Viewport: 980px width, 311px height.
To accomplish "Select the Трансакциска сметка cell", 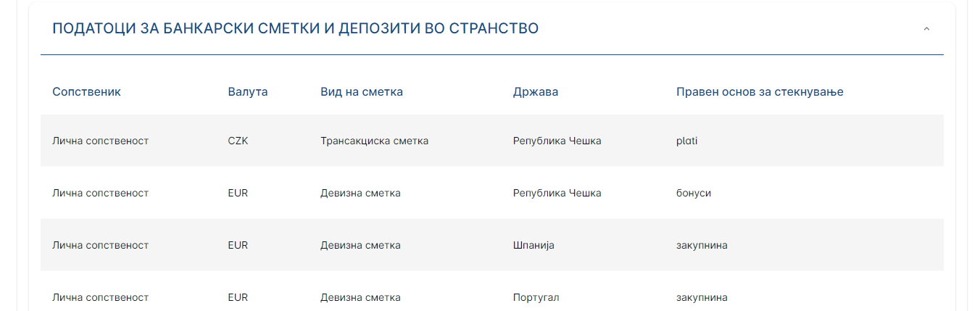I will (374, 141).
